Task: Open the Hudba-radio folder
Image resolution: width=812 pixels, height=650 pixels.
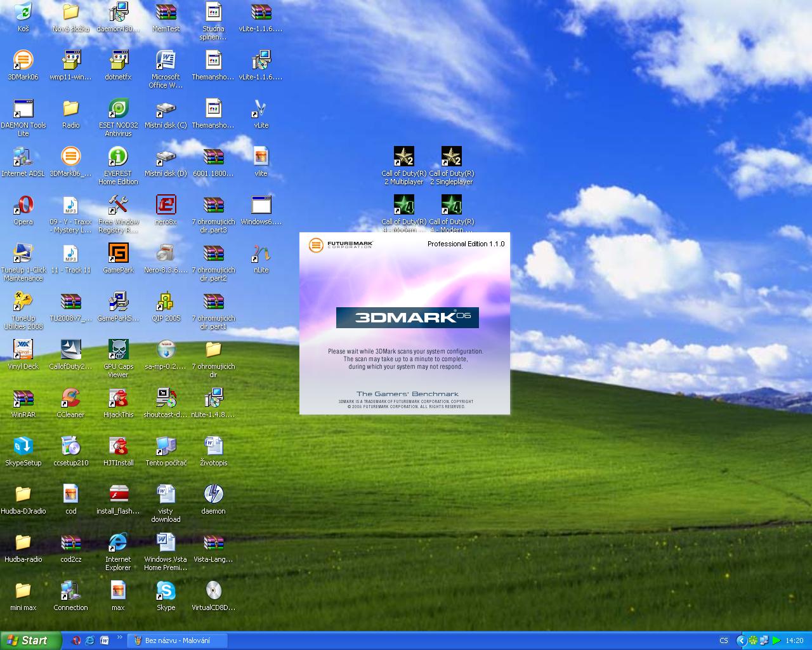Action: pos(23,543)
